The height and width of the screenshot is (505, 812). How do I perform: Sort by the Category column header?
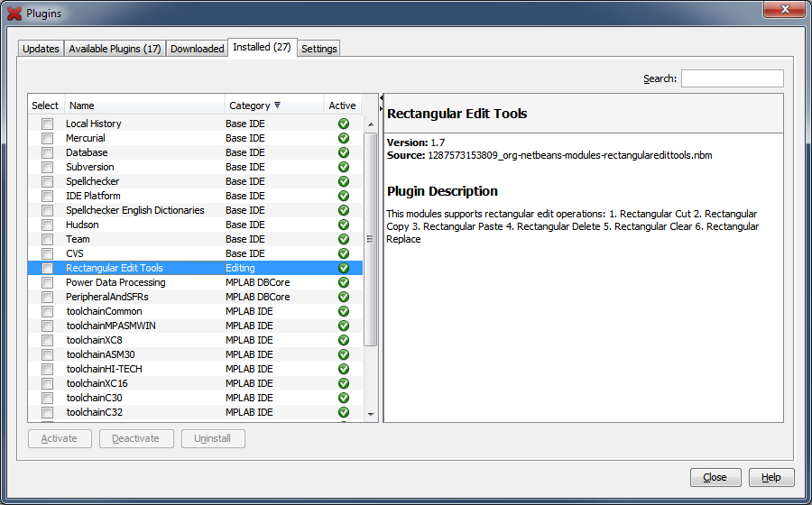tap(255, 106)
